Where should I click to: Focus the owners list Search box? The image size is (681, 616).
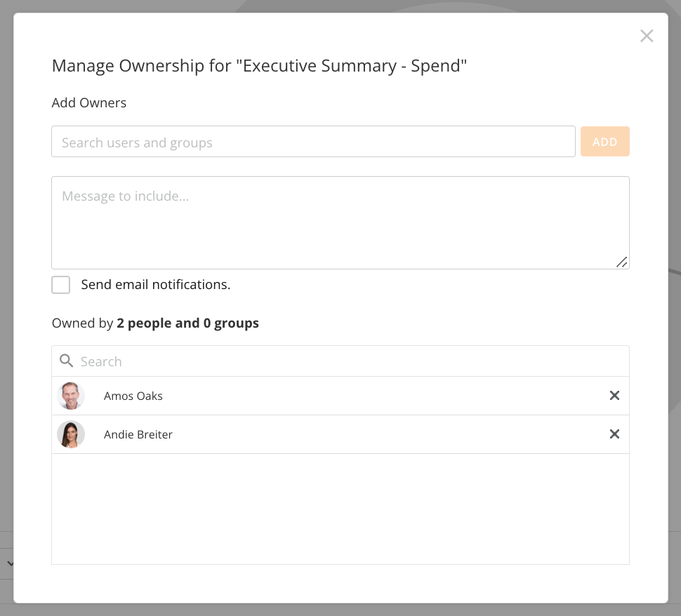point(351,361)
